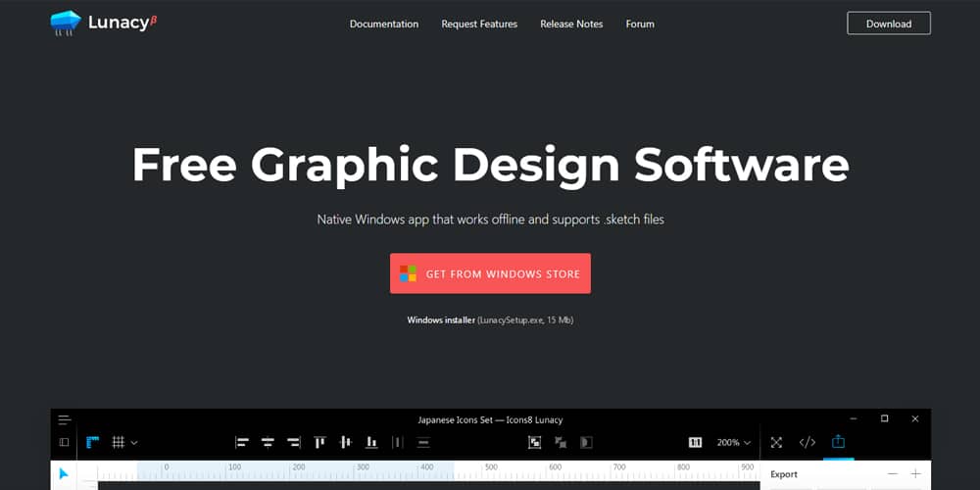Image resolution: width=980 pixels, height=490 pixels.
Task: Click the 1:1 actual size icon
Action: coord(696,443)
